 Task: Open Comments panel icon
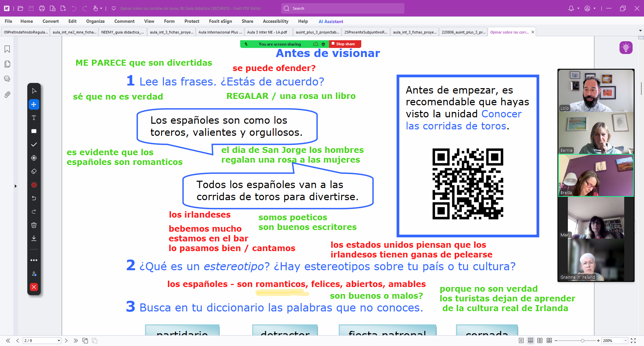click(7, 79)
